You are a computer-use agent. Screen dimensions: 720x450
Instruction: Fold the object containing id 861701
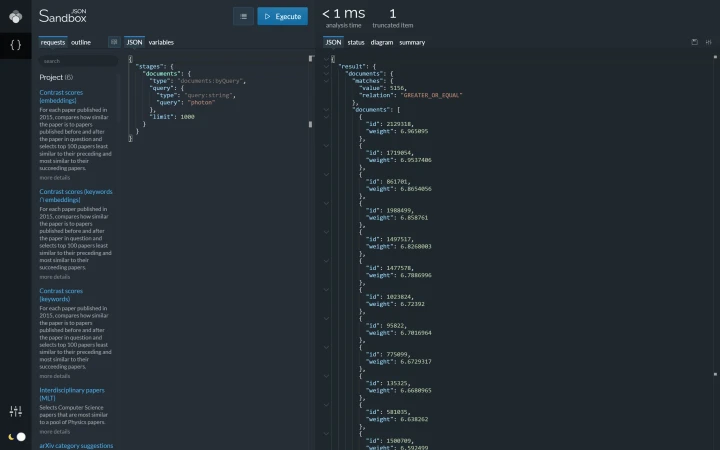point(326,174)
